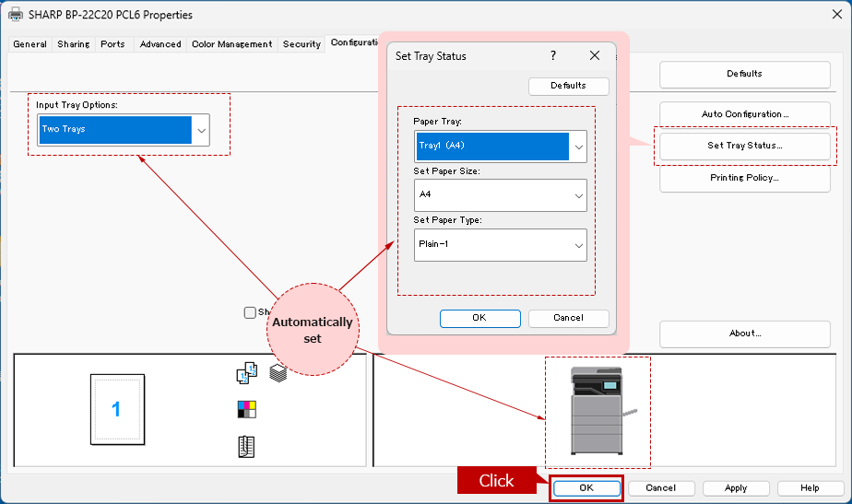852x504 pixels.
Task: Click the help question mark in Set Tray Status
Action: tap(553, 55)
